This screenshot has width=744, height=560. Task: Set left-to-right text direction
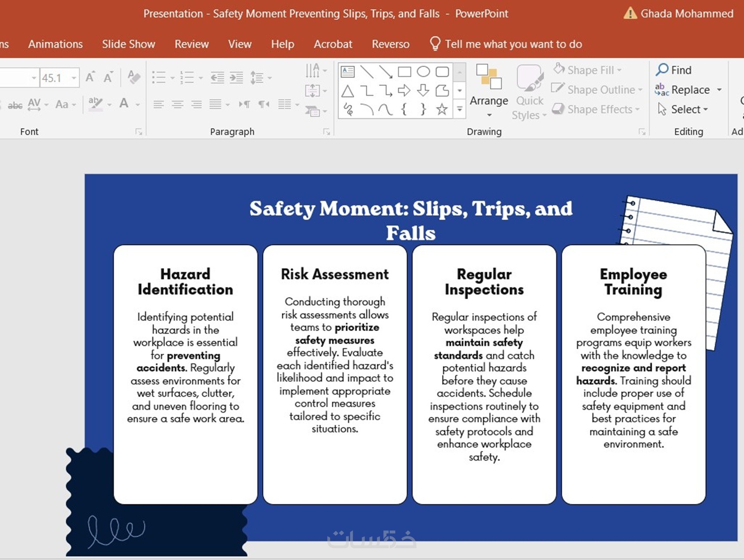tap(245, 104)
